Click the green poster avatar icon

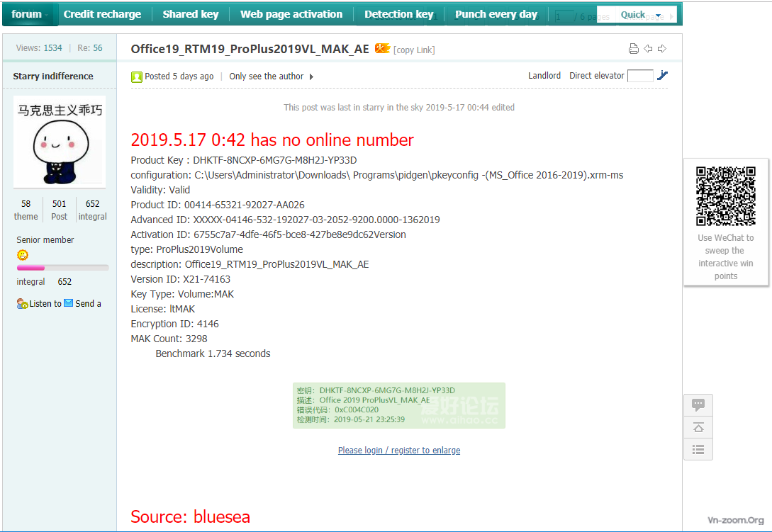[x=136, y=77]
